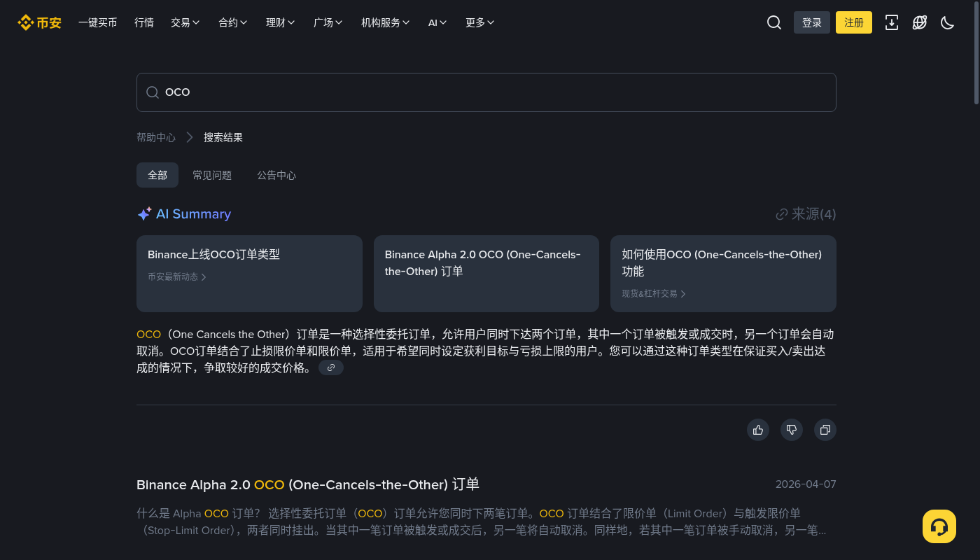Open the download app icon
980x560 pixels.
click(x=892, y=22)
